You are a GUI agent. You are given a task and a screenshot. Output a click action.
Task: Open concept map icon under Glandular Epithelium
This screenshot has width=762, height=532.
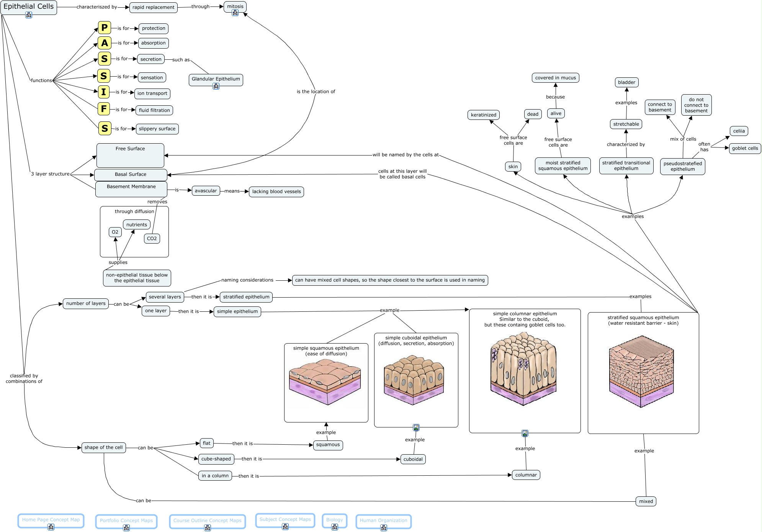click(x=216, y=86)
